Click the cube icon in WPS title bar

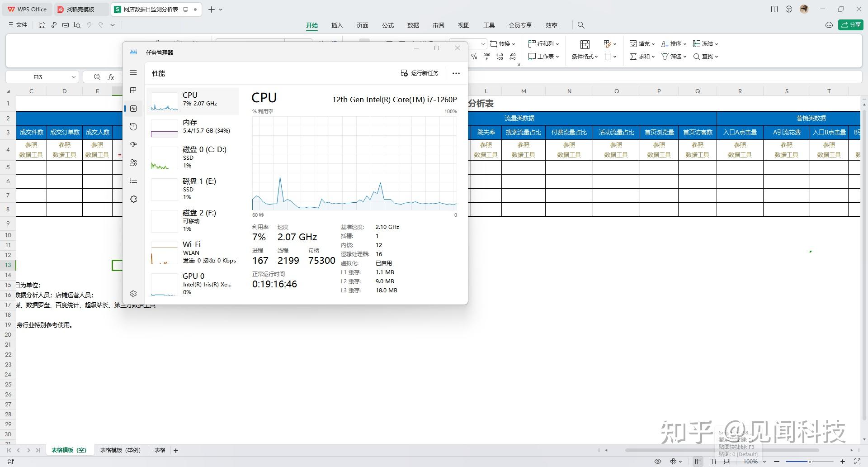point(789,9)
